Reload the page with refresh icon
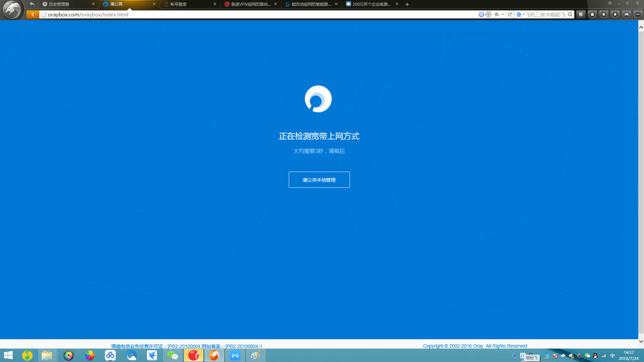Viewport: 644px width, 362px height. click(510, 15)
